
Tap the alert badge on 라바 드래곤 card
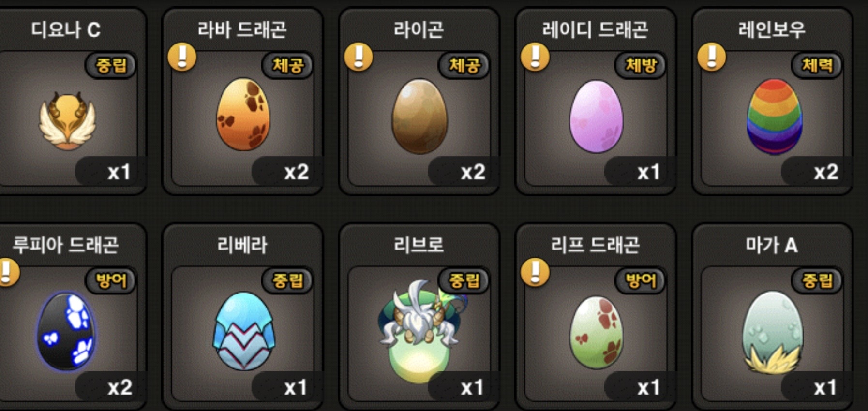182,57
